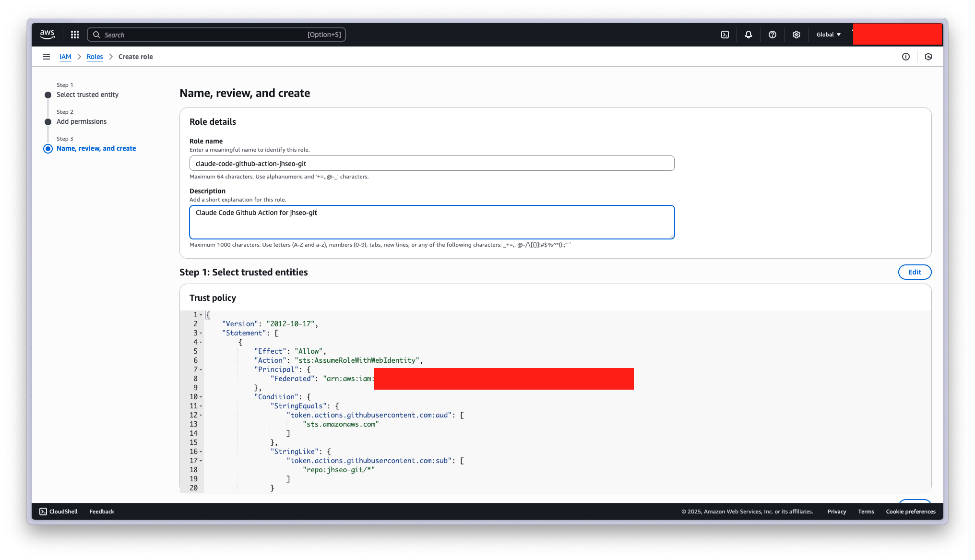
Task: Open the help question mark icon
Action: pyautogui.click(x=773, y=35)
